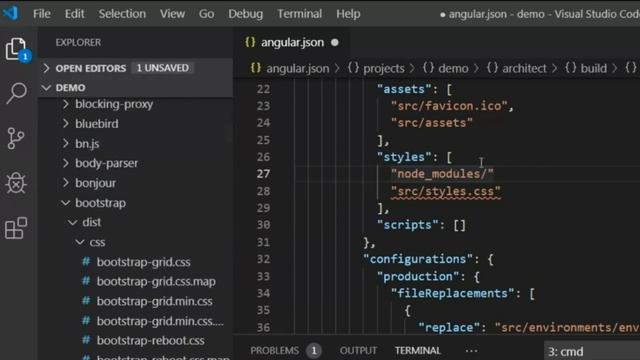Click the "src/favicon.ico" string

pos(449,106)
